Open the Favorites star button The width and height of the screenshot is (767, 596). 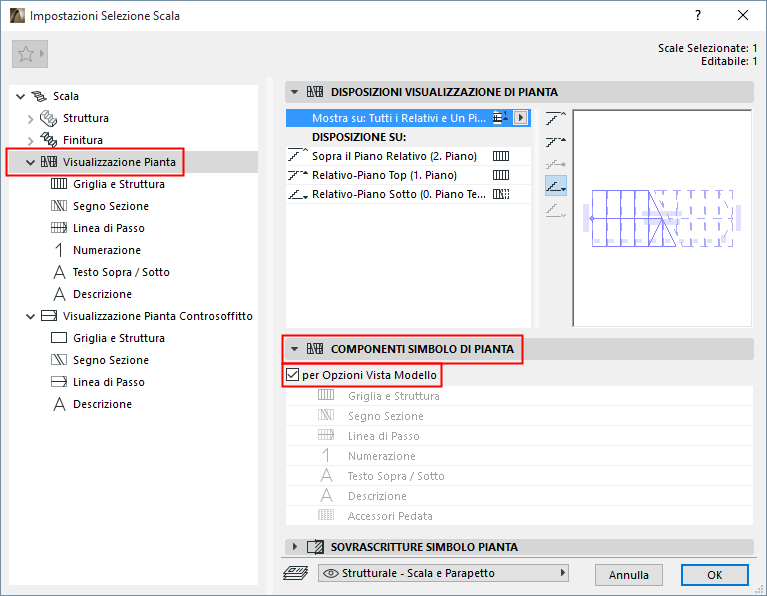click(30, 54)
